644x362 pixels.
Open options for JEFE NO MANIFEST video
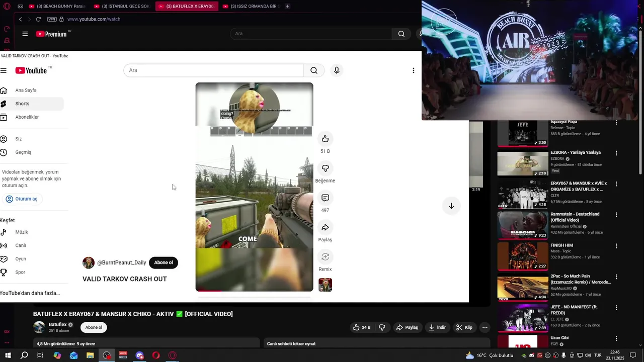(616, 307)
